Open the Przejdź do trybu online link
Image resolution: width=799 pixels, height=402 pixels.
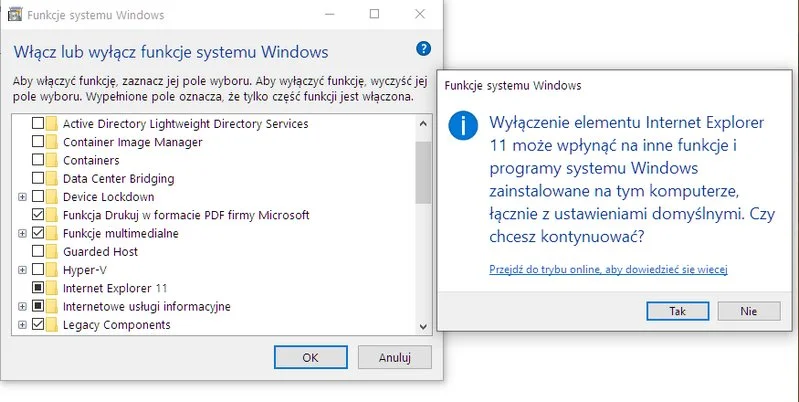[607, 269]
